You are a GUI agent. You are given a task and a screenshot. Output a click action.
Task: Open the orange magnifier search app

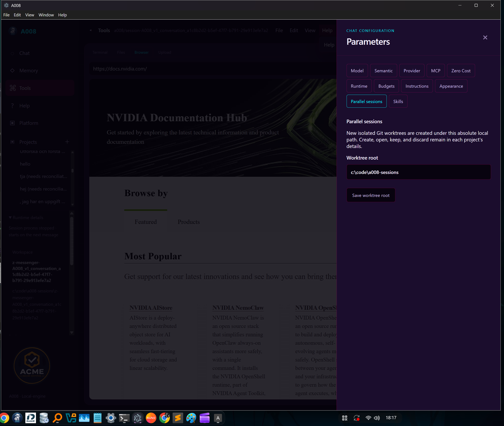[x=58, y=418]
